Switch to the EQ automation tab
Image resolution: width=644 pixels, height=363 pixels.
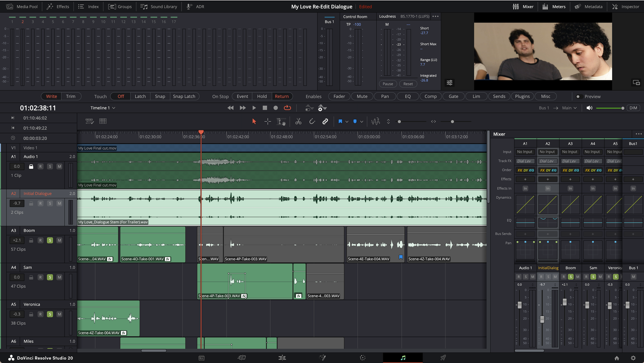point(407,96)
